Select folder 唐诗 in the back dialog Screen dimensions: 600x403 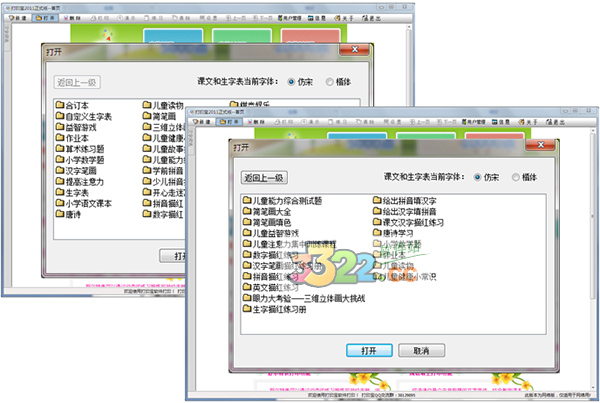pyautogui.click(x=68, y=214)
